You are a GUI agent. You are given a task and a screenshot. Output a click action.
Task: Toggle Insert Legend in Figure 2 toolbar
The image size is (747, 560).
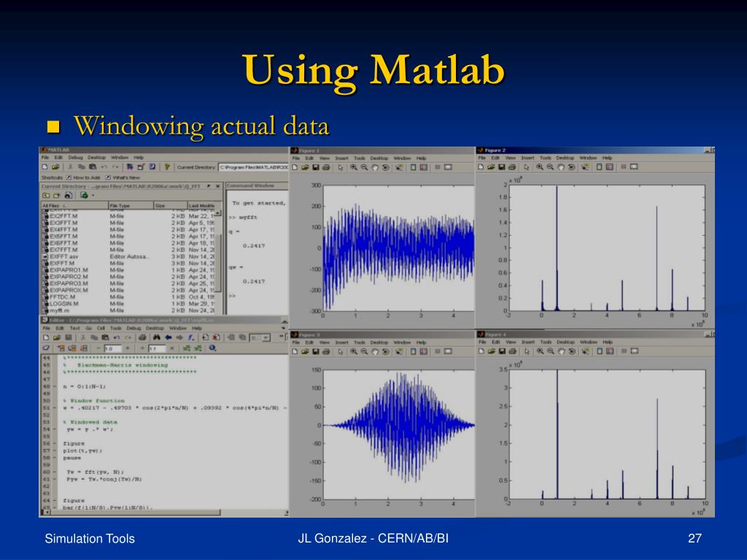(x=610, y=167)
